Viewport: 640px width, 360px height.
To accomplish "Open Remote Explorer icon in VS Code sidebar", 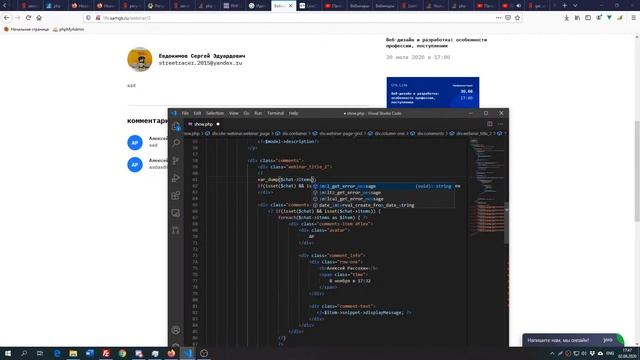I will pyautogui.click(x=176, y=213).
